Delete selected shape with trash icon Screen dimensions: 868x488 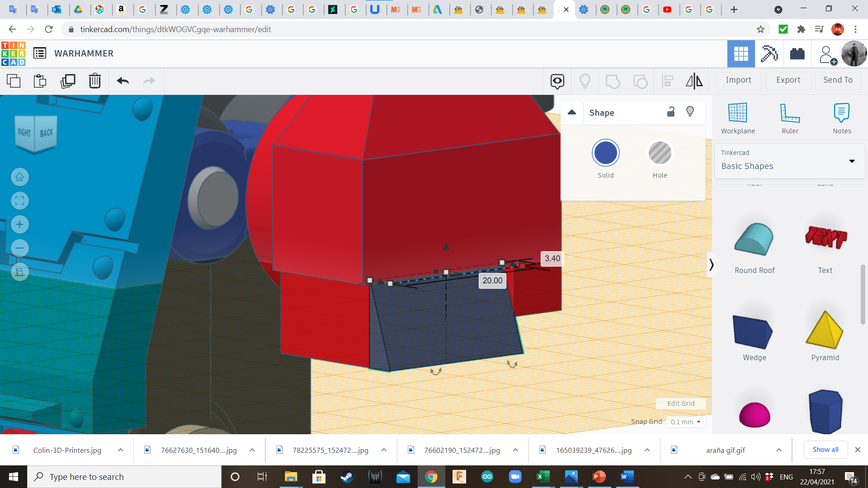point(94,81)
